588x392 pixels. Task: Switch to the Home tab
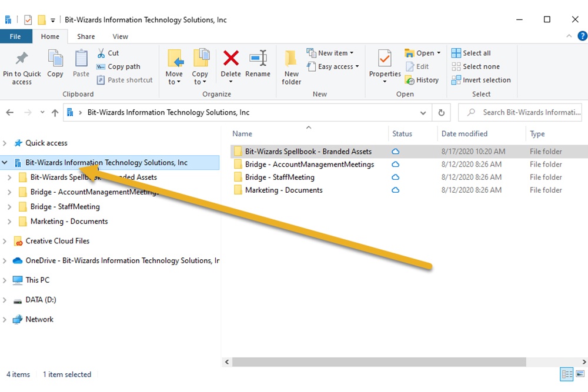coord(50,36)
